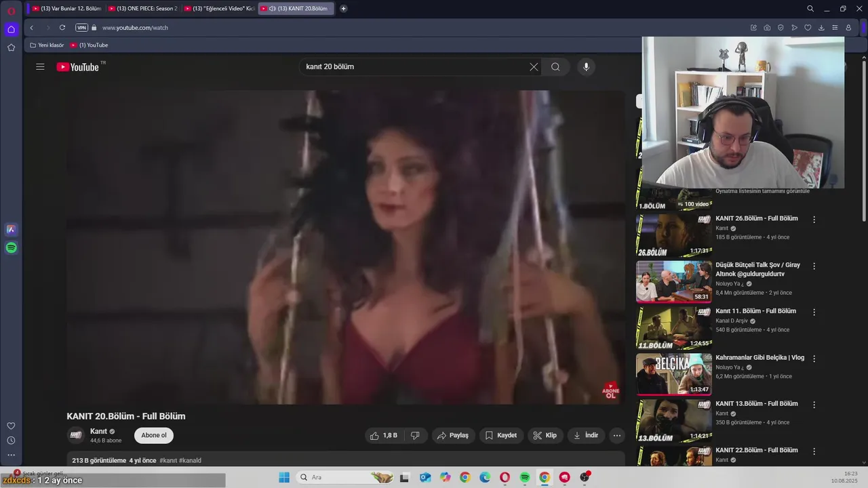Open Kanıt 11. Bölüm title link
The width and height of the screenshot is (868, 488).
[756, 311]
